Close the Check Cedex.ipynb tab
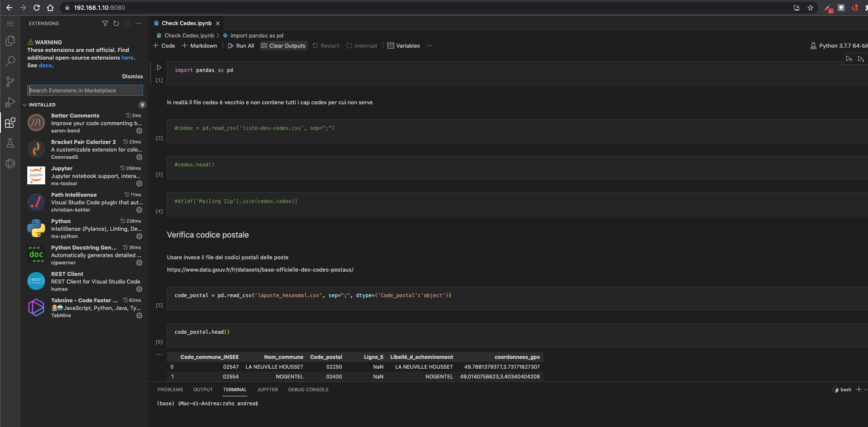This screenshot has height=427, width=868. click(x=218, y=23)
